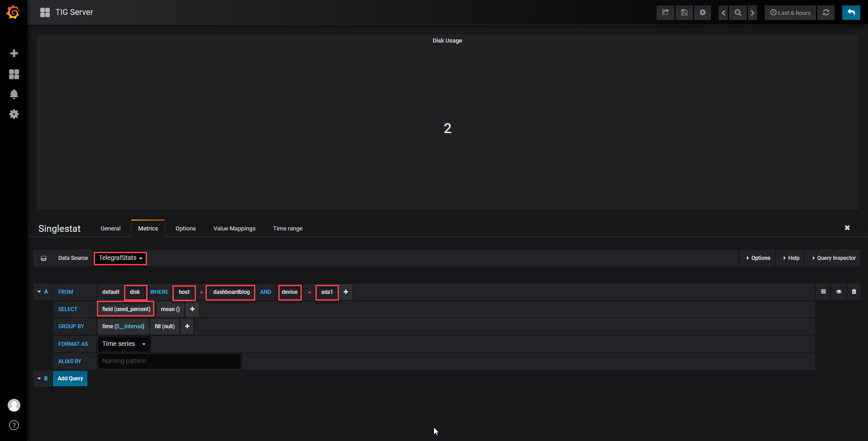Click the dashboardblog tag value

tap(231, 292)
